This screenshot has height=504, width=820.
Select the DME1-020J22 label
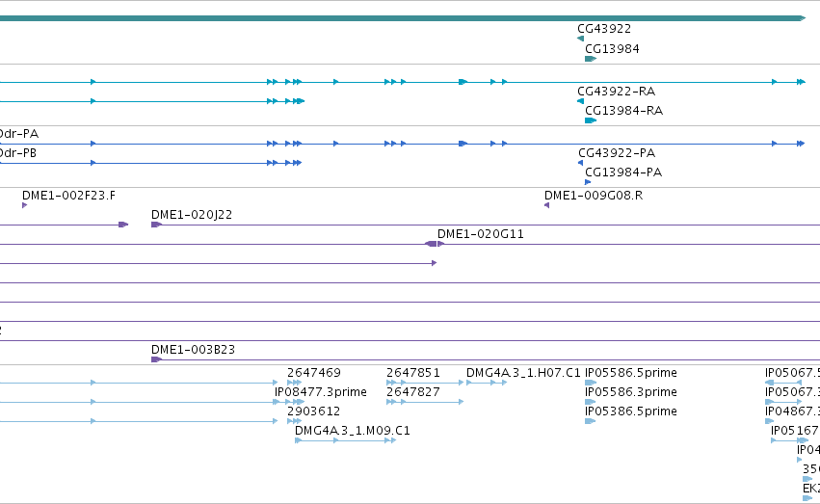[192, 215]
